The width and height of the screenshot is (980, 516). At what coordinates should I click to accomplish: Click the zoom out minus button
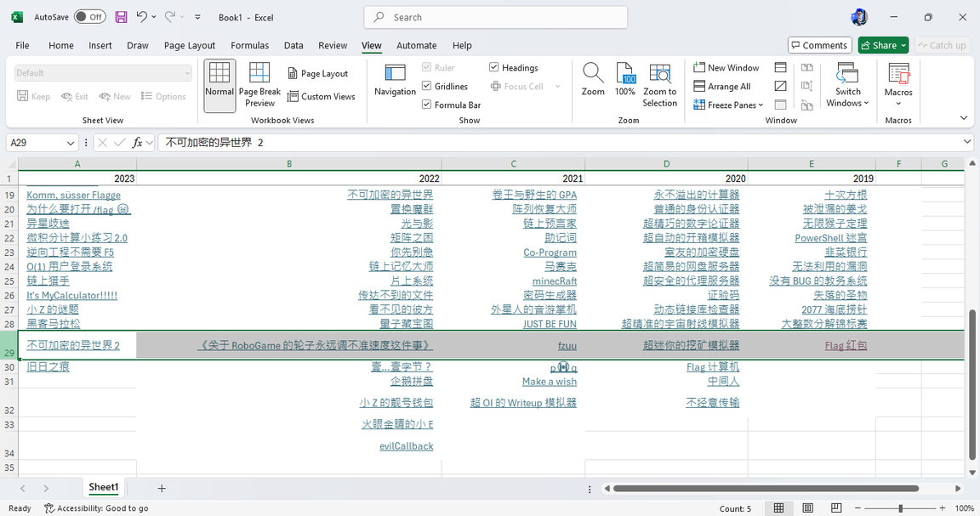(858, 508)
